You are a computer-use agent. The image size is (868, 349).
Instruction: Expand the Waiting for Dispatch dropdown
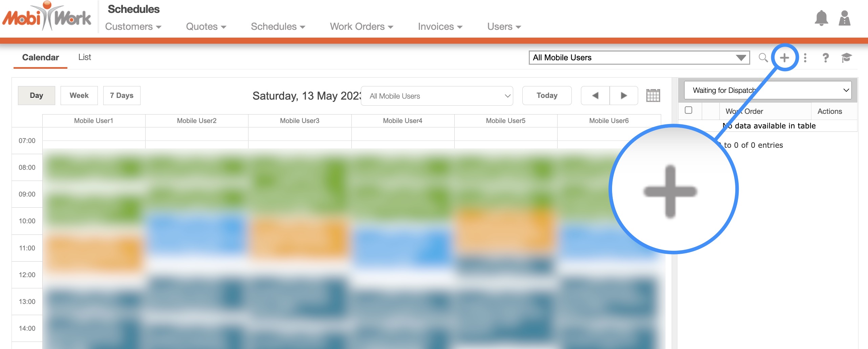click(767, 90)
